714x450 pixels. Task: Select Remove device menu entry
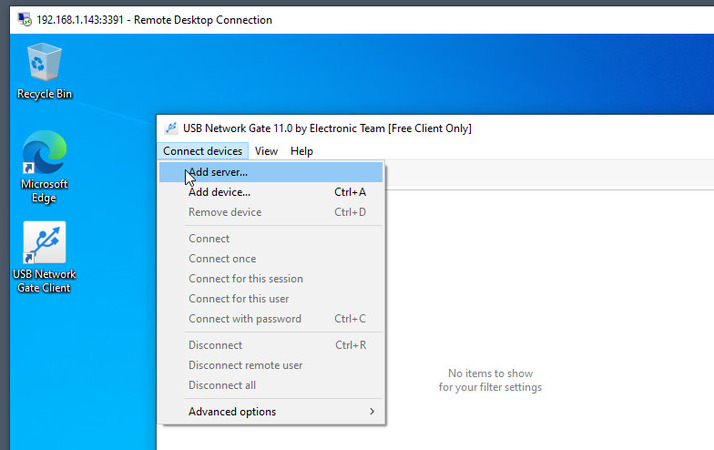(271, 212)
